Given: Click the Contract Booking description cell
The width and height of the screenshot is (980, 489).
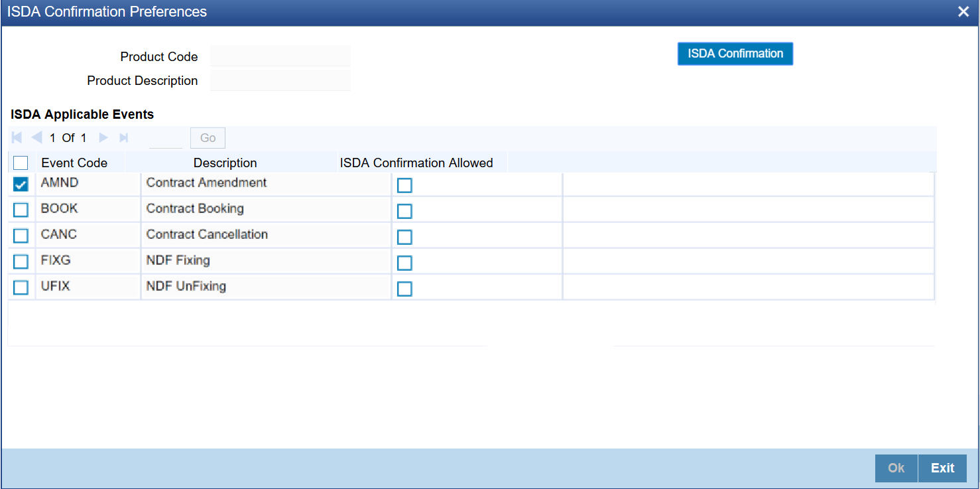Looking at the screenshot, I should click(266, 210).
